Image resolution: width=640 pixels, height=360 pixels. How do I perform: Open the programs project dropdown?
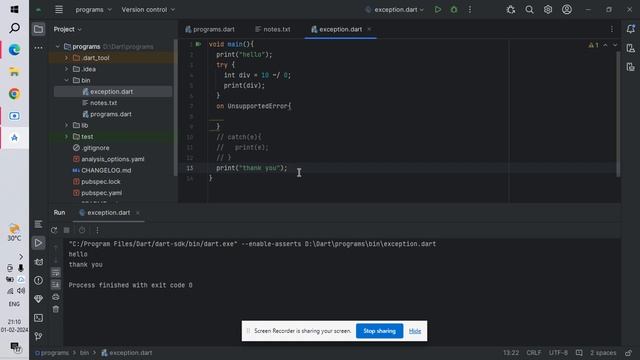93,9
